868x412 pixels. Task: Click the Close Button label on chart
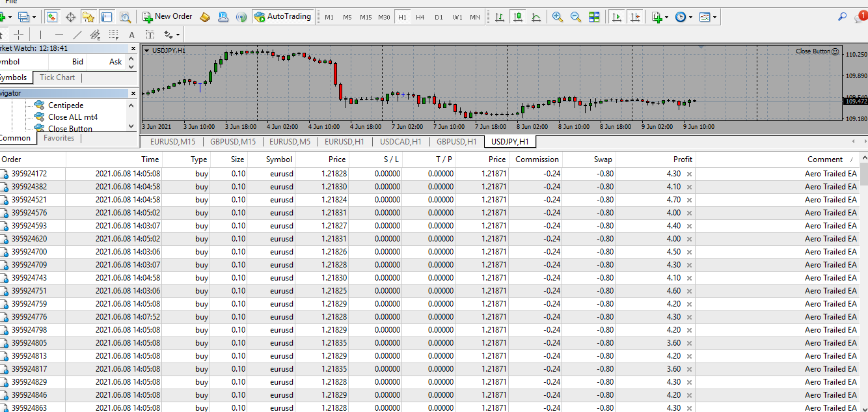813,51
